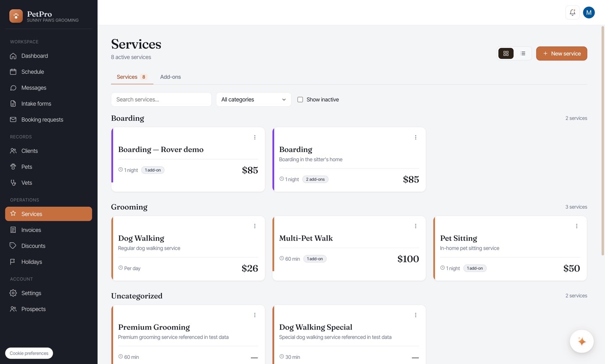The height and width of the screenshot is (364, 605).
Task: Open options menu for Dog Walking card
Action: click(255, 226)
